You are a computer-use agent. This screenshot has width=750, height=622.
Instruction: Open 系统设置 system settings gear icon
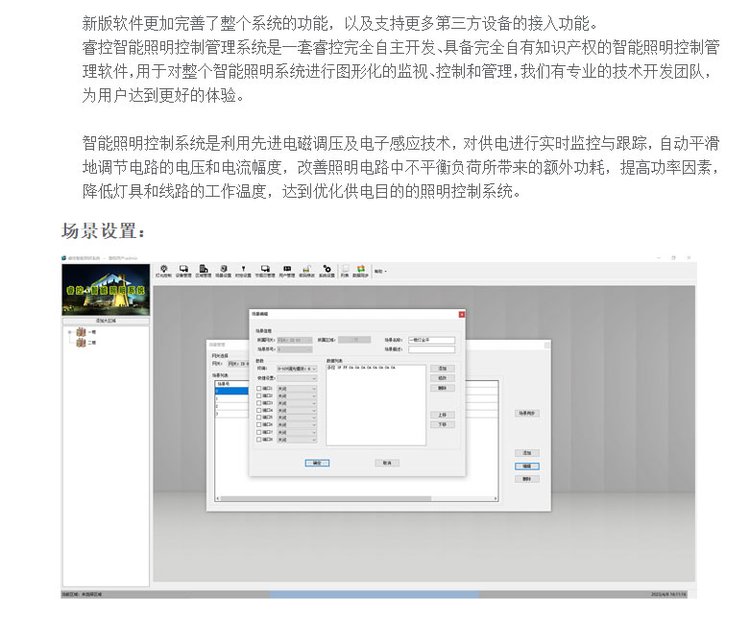(326, 270)
